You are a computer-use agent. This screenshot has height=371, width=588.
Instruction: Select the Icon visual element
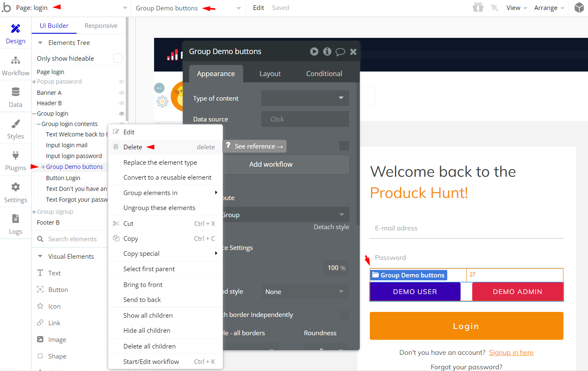[x=54, y=306]
